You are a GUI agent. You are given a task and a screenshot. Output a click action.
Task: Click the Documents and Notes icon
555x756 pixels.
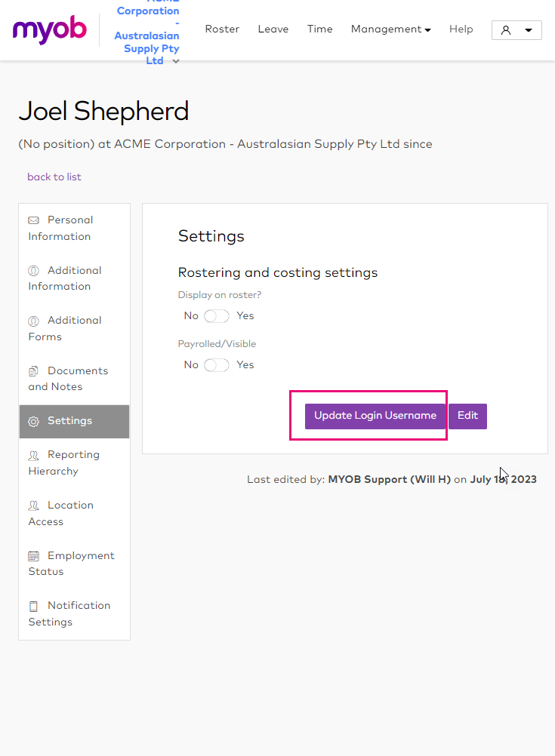tap(33, 371)
